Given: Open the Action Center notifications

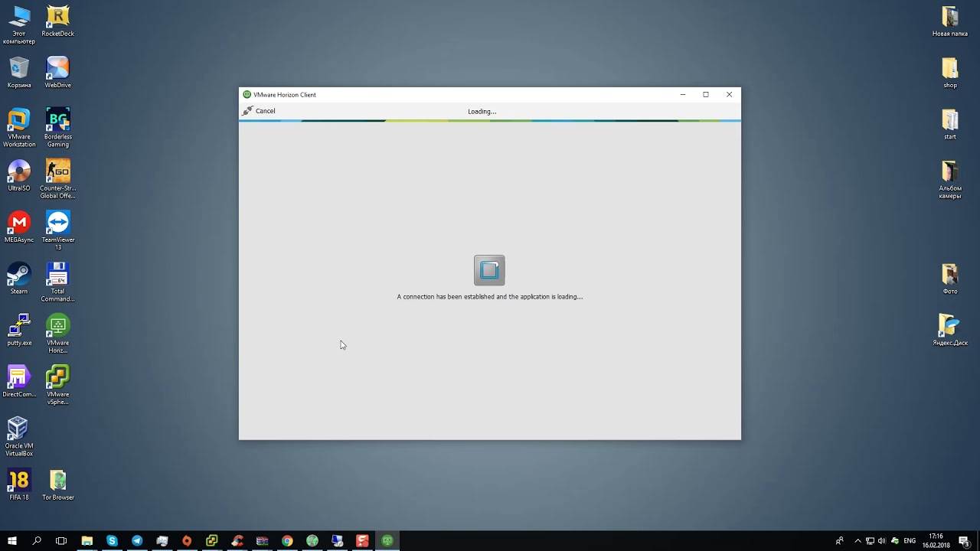Looking at the screenshot, I should [x=964, y=541].
